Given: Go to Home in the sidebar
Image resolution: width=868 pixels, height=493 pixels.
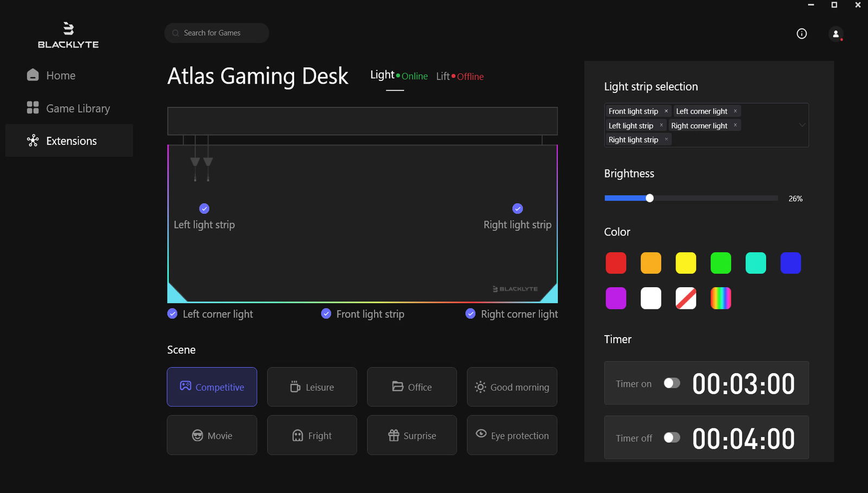Looking at the screenshot, I should [x=69, y=75].
